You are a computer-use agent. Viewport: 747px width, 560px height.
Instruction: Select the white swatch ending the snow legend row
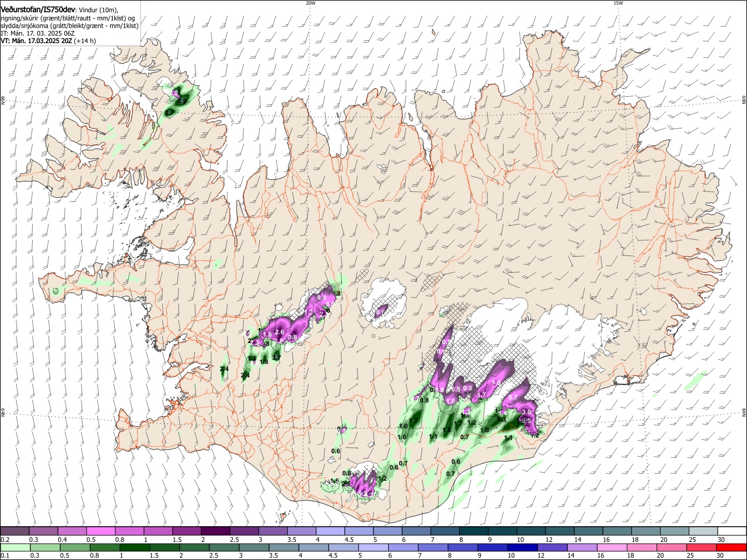point(732,531)
